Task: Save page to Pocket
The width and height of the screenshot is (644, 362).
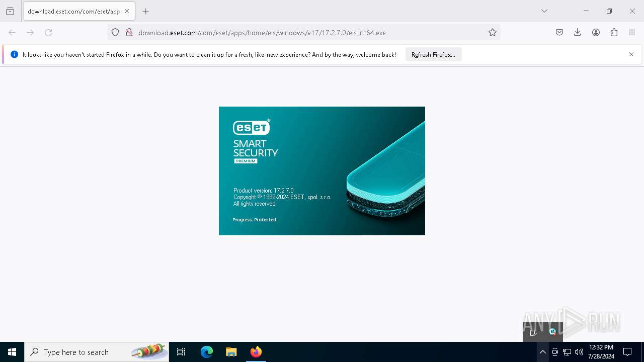Action: (559, 33)
